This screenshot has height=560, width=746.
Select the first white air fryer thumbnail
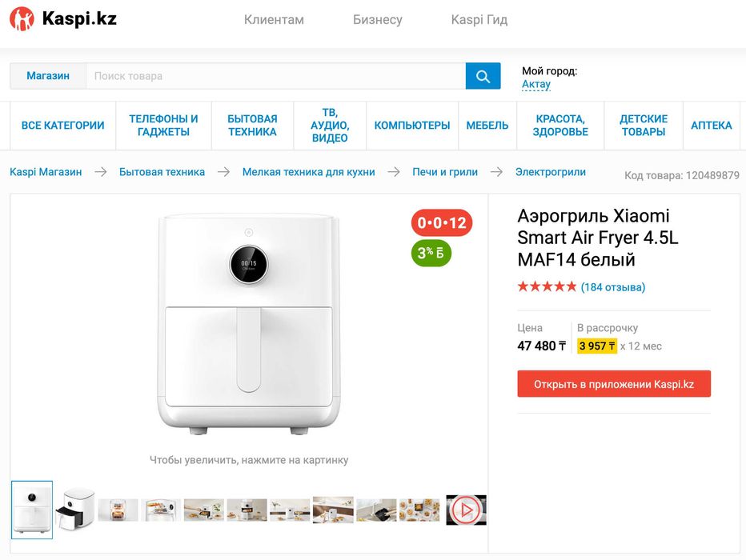(x=32, y=510)
